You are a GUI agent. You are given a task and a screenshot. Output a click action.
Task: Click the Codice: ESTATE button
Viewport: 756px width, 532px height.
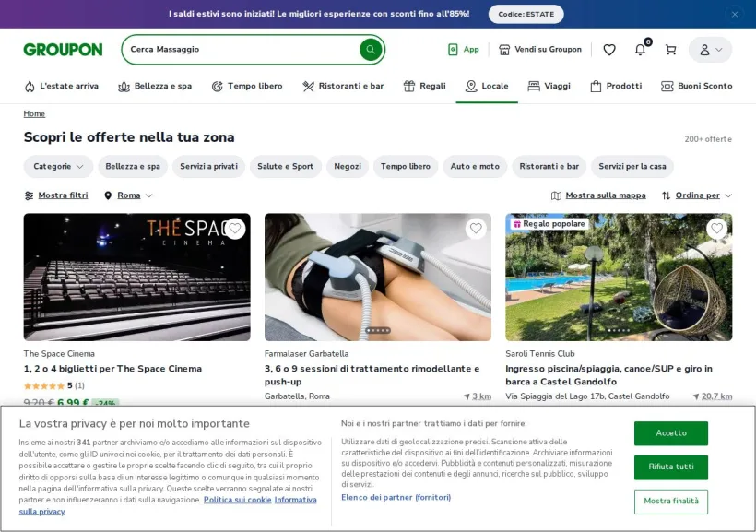[x=526, y=15]
